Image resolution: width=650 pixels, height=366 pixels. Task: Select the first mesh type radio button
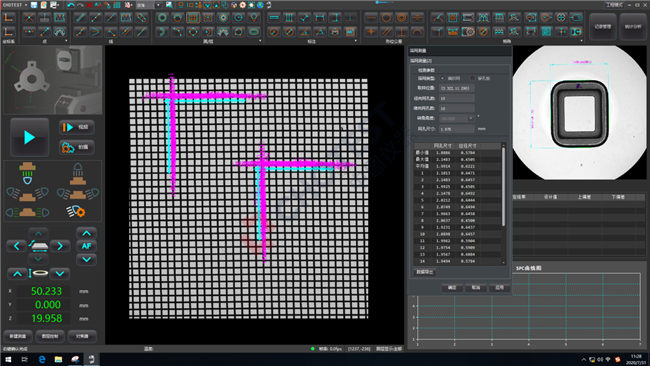point(442,78)
